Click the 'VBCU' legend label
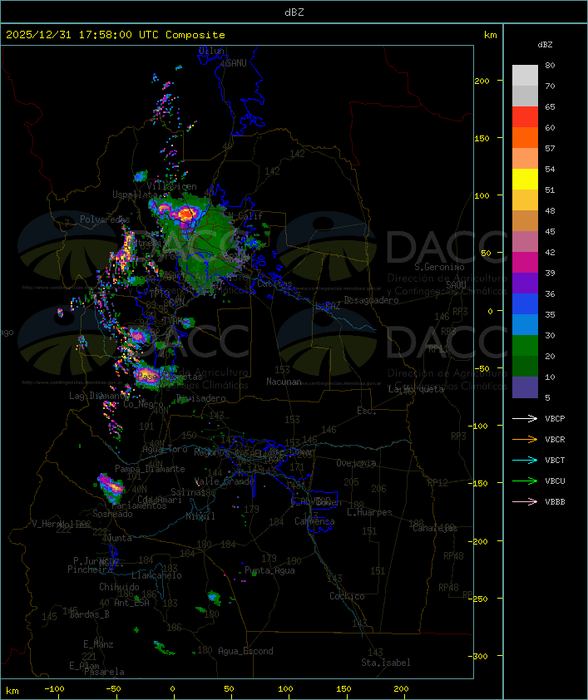 [555, 481]
